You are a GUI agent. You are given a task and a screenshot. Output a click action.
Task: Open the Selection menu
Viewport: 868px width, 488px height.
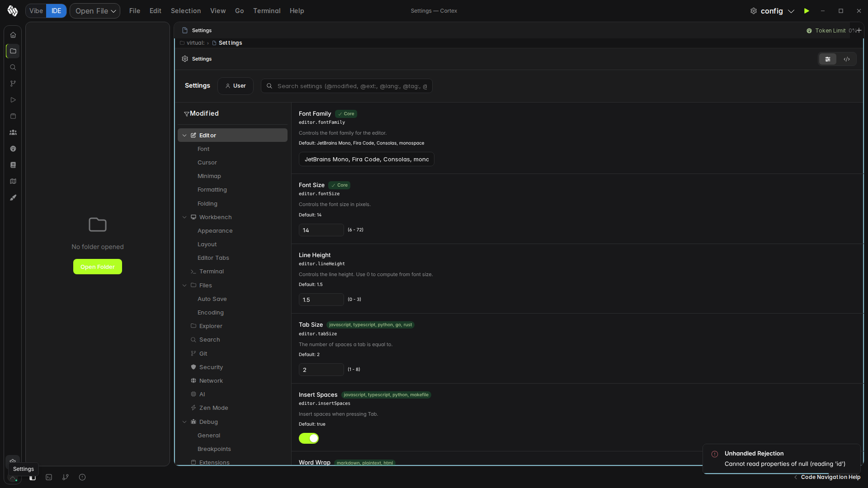186,11
